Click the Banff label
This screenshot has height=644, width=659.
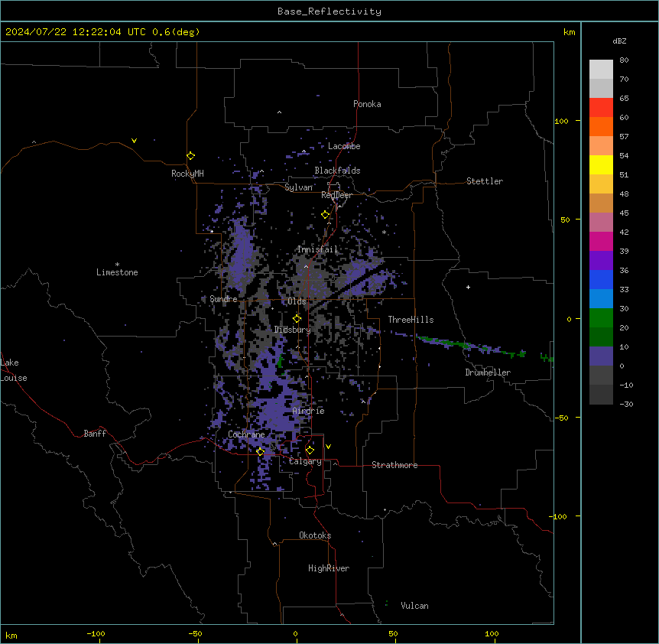click(95, 434)
